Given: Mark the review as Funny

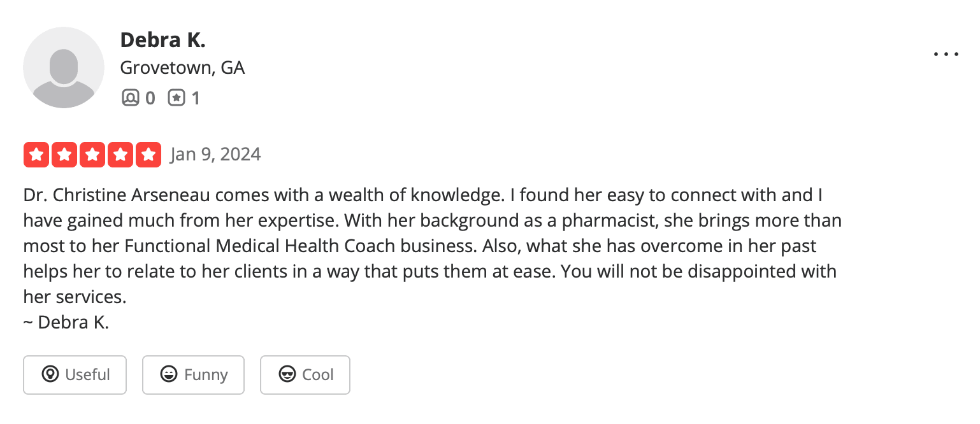Looking at the screenshot, I should click(x=194, y=375).
